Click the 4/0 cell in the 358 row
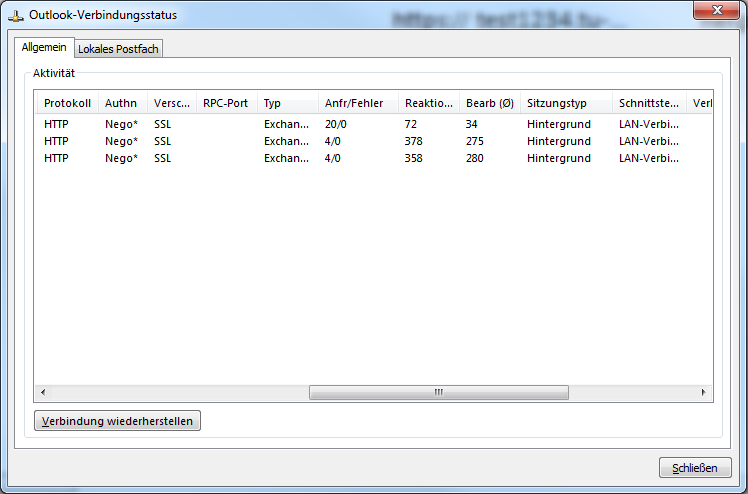Viewport: 748px width, 494px height. [x=332, y=158]
